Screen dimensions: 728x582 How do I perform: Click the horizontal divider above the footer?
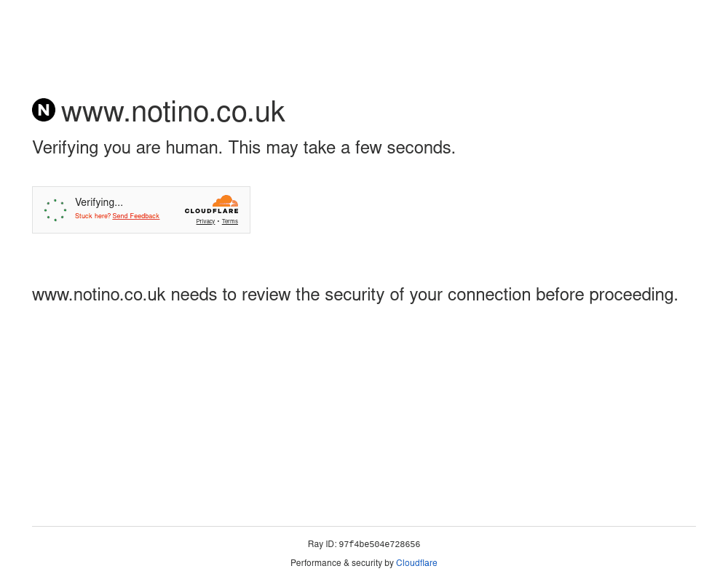(364, 526)
